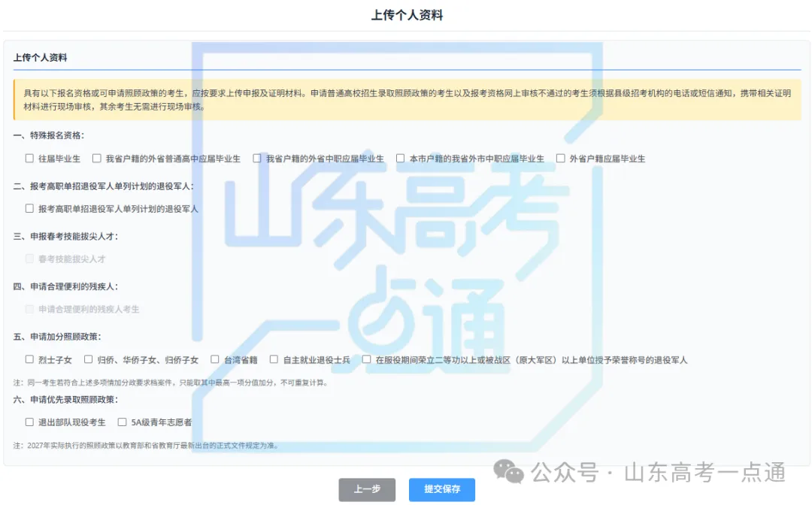Check 外省户籍应届毕业生 box

[x=560, y=159]
